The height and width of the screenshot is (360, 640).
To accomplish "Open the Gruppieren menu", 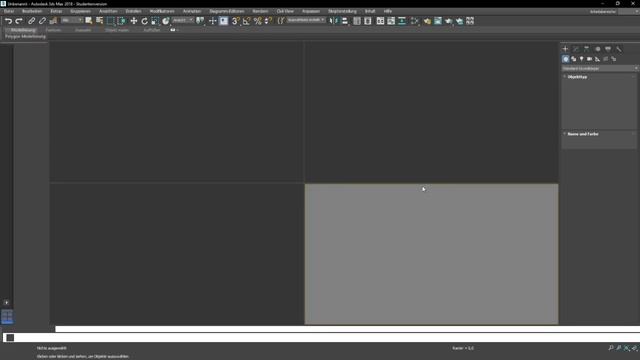I will 80,11.
